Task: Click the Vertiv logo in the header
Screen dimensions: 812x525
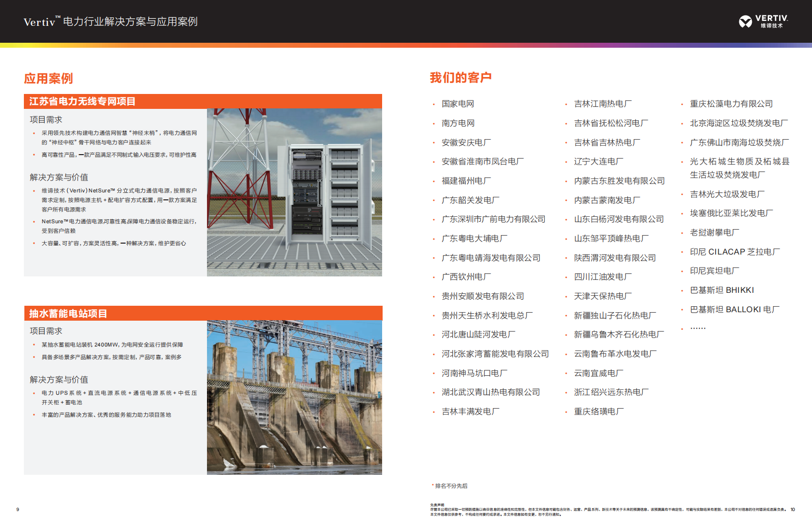Action: [763, 21]
